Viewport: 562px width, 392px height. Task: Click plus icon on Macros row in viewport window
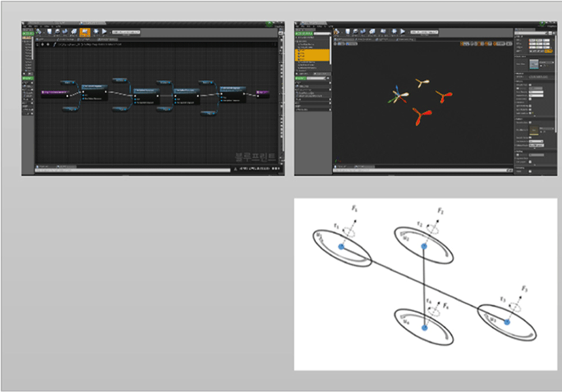tap(330, 100)
